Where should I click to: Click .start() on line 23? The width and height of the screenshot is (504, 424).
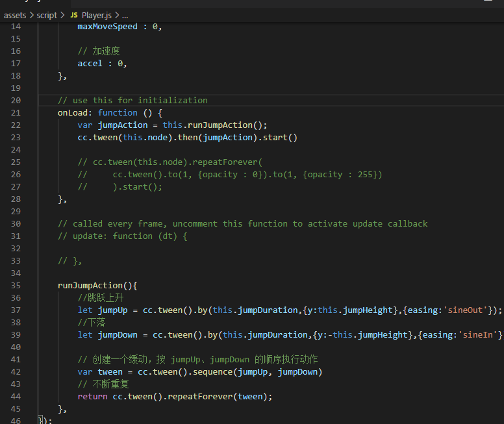(278, 138)
